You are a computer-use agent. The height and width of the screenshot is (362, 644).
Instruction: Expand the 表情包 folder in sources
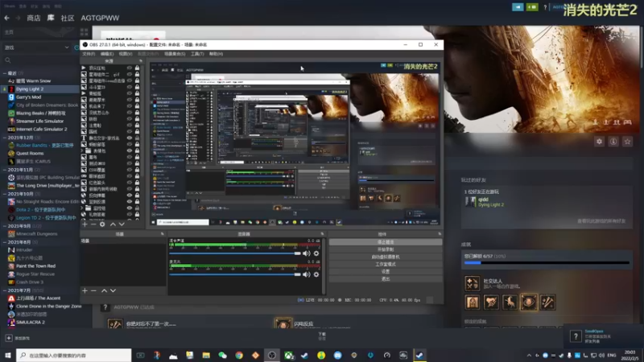coord(83,150)
